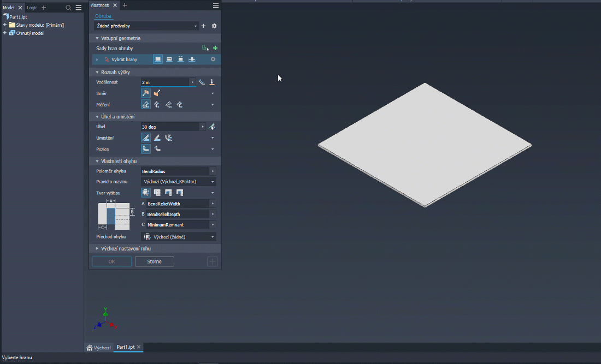Select the second width extent icon in Vybrat hrany row
This screenshot has width=601, height=364.
[x=169, y=59]
